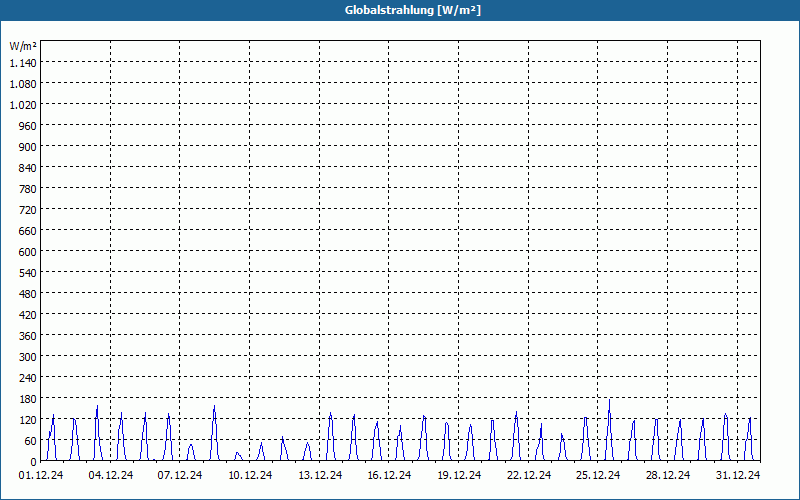The height and width of the screenshot is (500, 800).
Task: Click the 120 y-axis label
Action: coord(28,420)
